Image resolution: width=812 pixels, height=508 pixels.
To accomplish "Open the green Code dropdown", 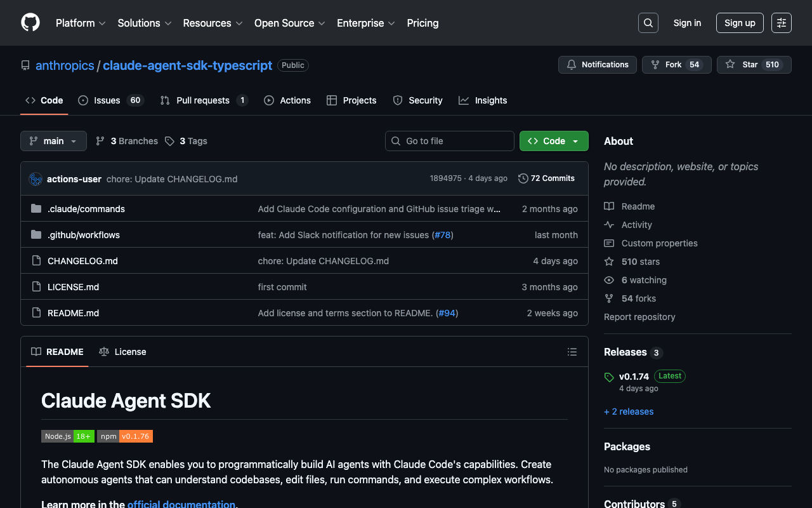I will 554,141.
